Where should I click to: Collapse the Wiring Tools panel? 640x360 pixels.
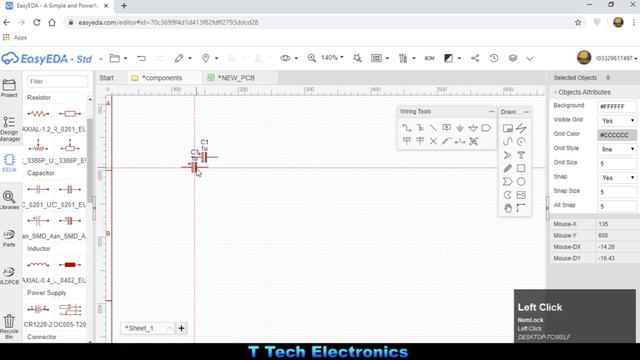pos(491,111)
